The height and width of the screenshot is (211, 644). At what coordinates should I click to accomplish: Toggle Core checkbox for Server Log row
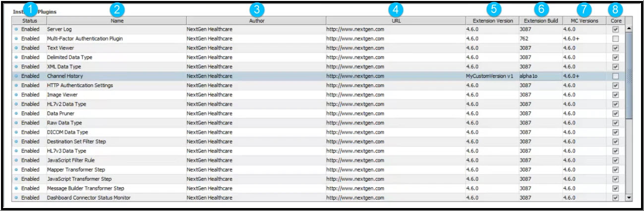[x=615, y=29]
